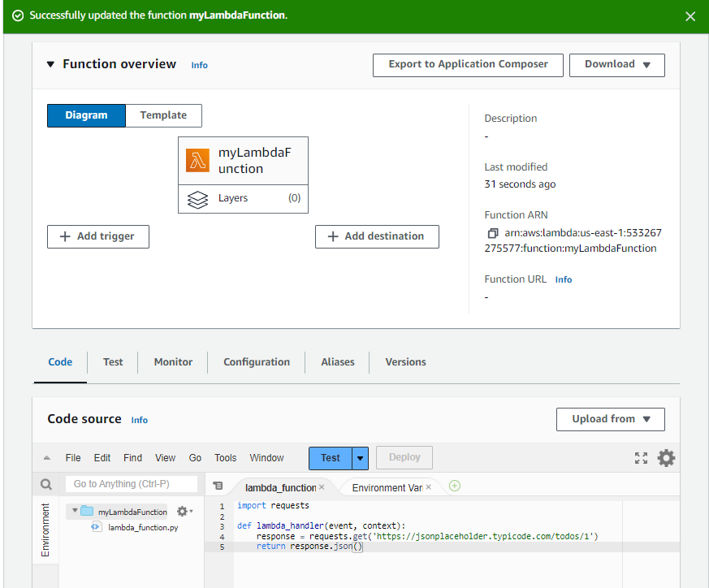
Task: Copy the Function ARN with copy icon
Action: (x=492, y=233)
